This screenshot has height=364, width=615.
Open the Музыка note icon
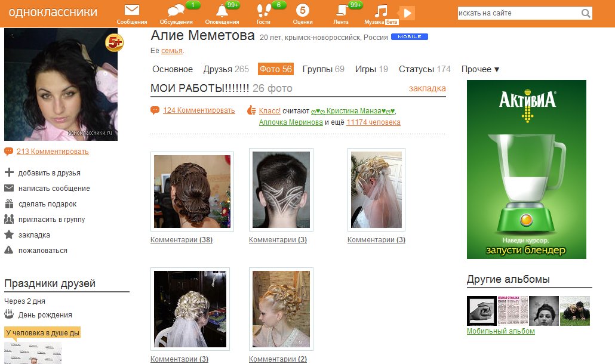tap(380, 11)
